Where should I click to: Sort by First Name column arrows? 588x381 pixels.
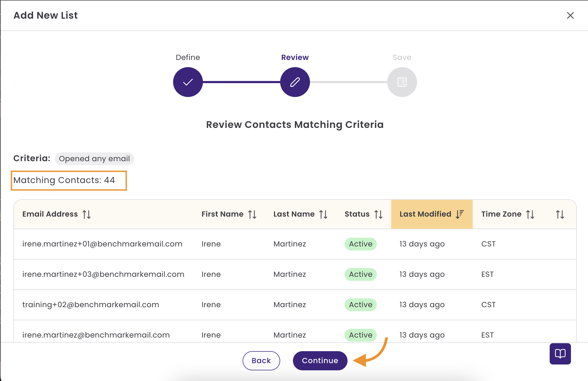tap(252, 214)
